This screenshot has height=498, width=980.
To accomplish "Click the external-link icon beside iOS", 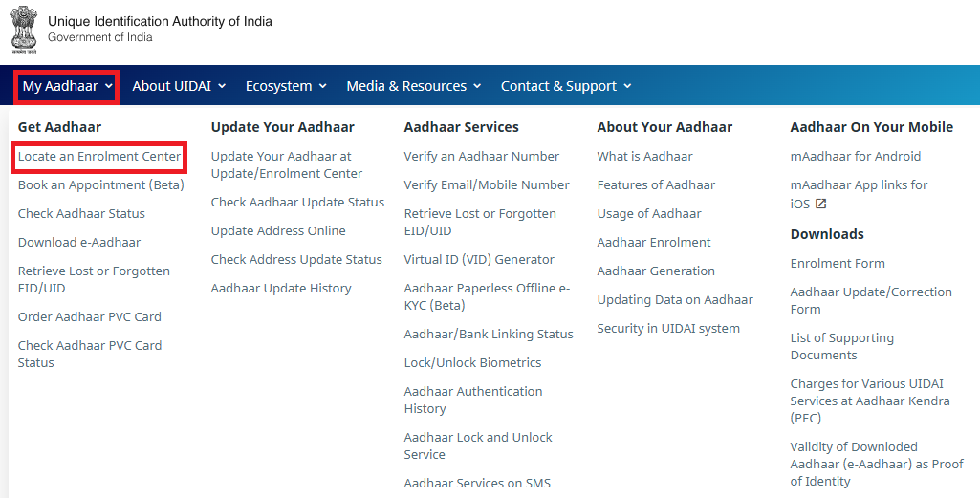I will 820,204.
